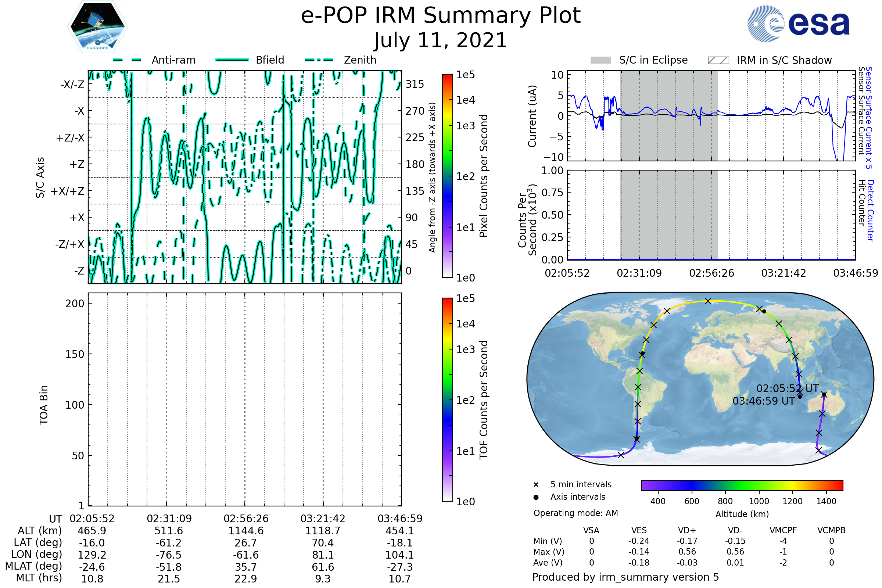Click the TOA Bin axis label
This screenshot has width=882, height=588.
pos(44,405)
